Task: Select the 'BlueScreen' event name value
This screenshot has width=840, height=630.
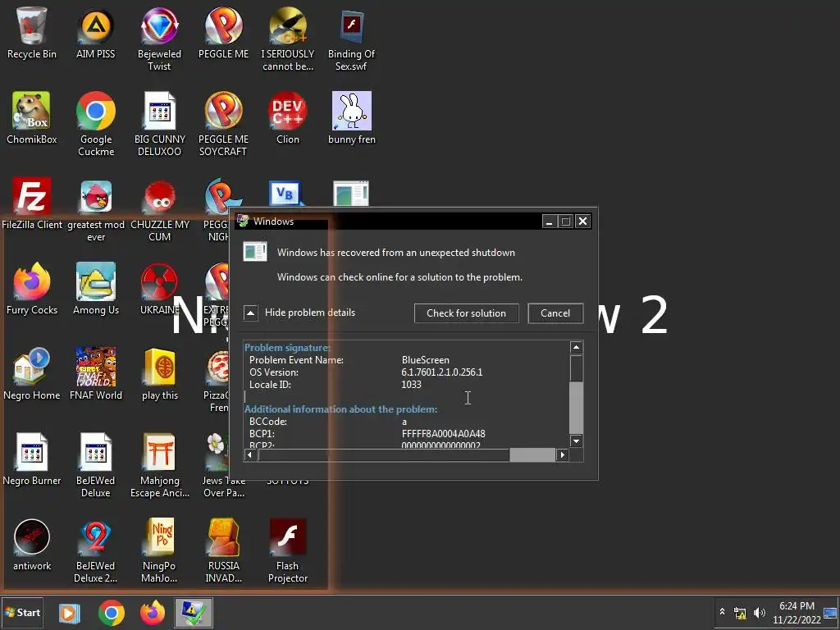Action: pyautogui.click(x=426, y=360)
